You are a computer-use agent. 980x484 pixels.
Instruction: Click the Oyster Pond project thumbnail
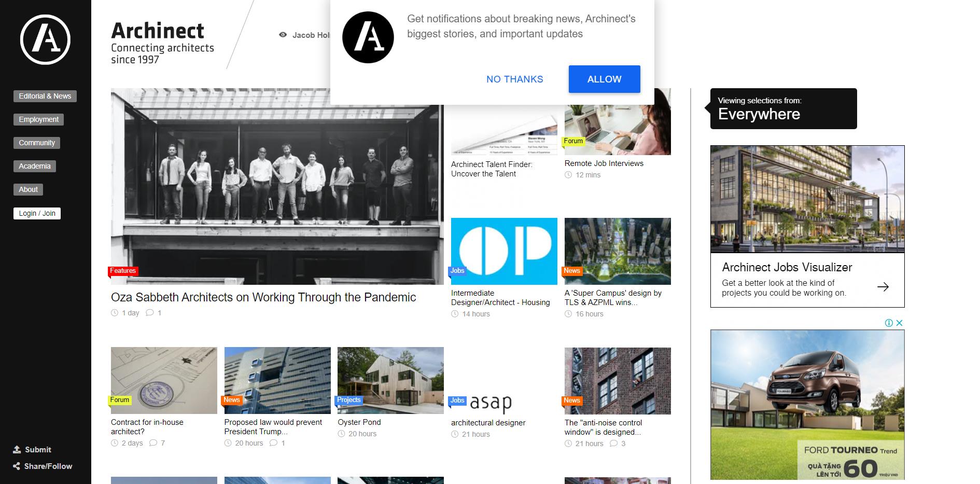390,380
